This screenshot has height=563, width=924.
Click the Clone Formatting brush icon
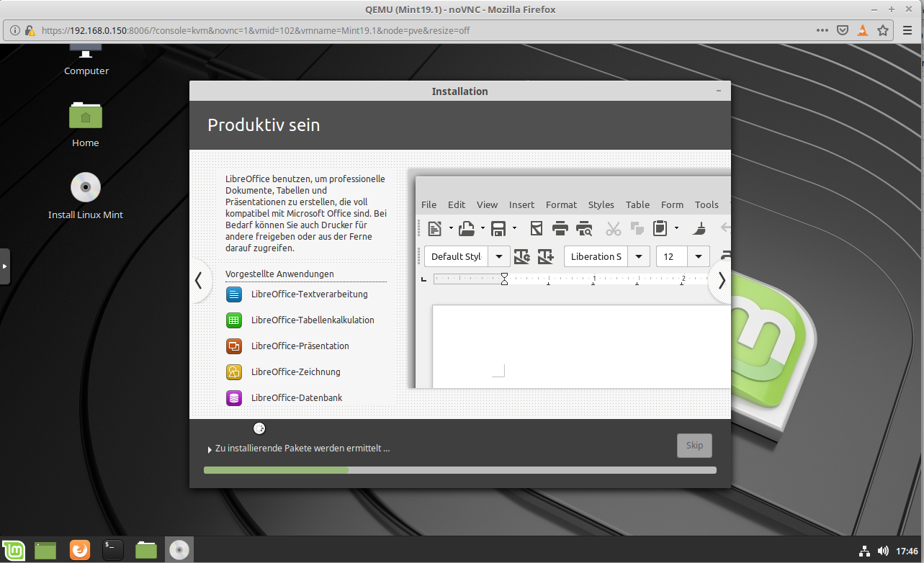pyautogui.click(x=699, y=229)
